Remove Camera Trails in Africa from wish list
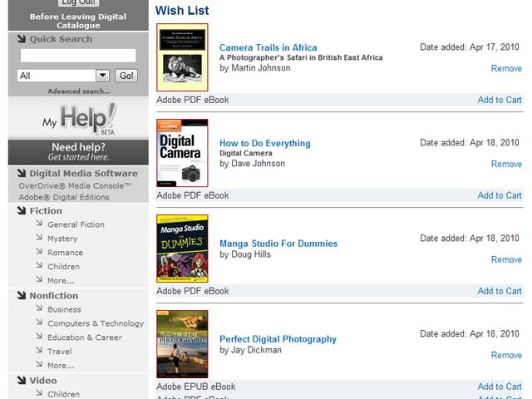Image resolution: width=532 pixels, height=399 pixels. pyautogui.click(x=506, y=68)
